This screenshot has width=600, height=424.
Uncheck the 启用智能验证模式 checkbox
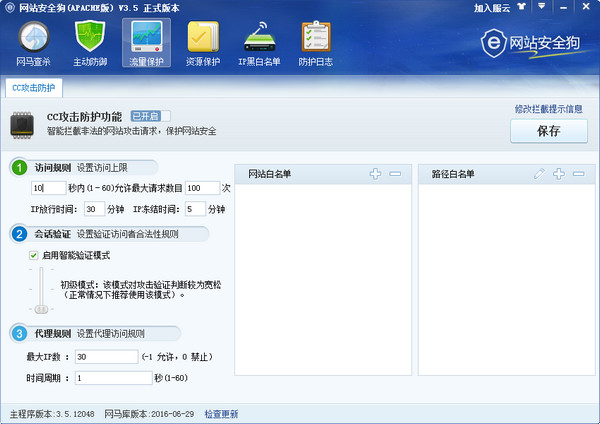34,255
